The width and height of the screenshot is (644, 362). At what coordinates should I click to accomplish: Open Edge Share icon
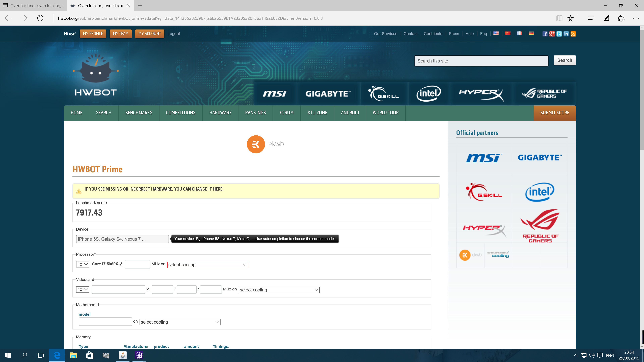point(621,18)
